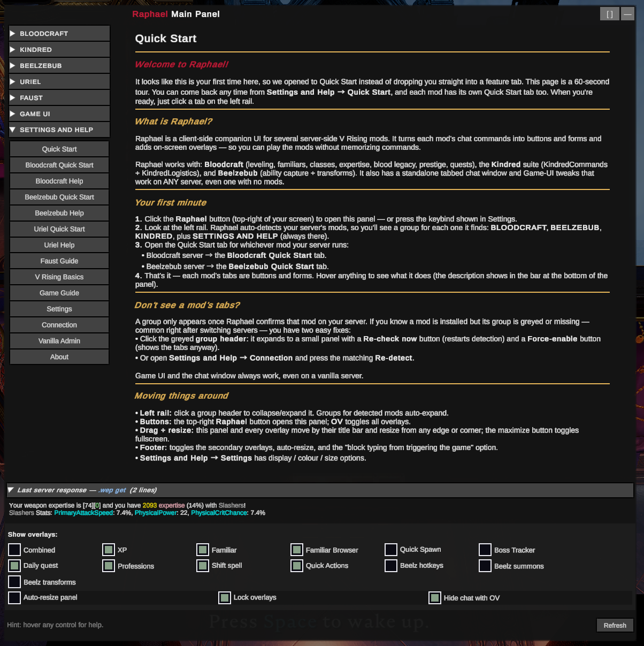
Task: Toggle the Lock overlays checkbox
Action: coord(225,597)
